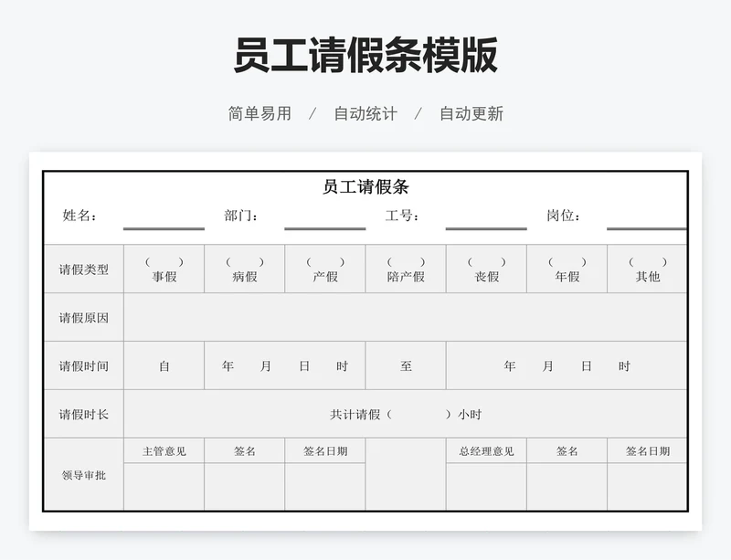Click the blank inside 共计请假 parentheses
This screenshot has width=731, height=560.
(x=418, y=415)
